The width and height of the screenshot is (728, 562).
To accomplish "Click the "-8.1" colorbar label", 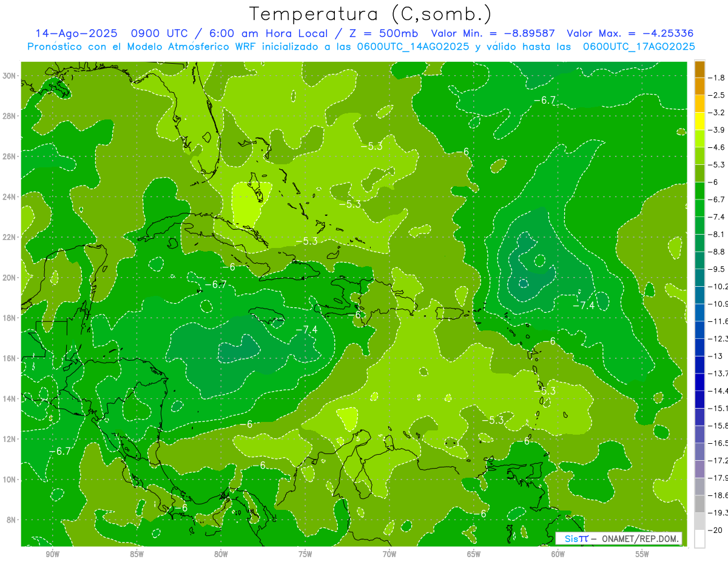I will point(717,234).
